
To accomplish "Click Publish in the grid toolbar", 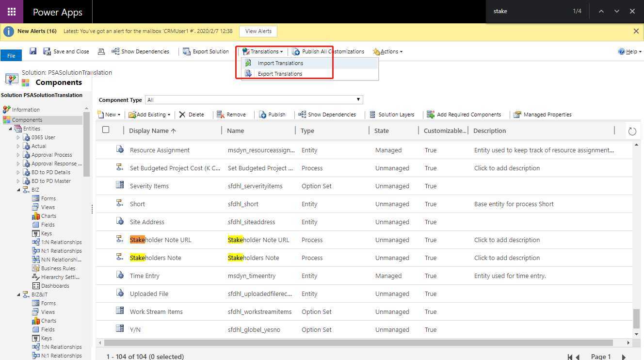I will [x=272, y=115].
